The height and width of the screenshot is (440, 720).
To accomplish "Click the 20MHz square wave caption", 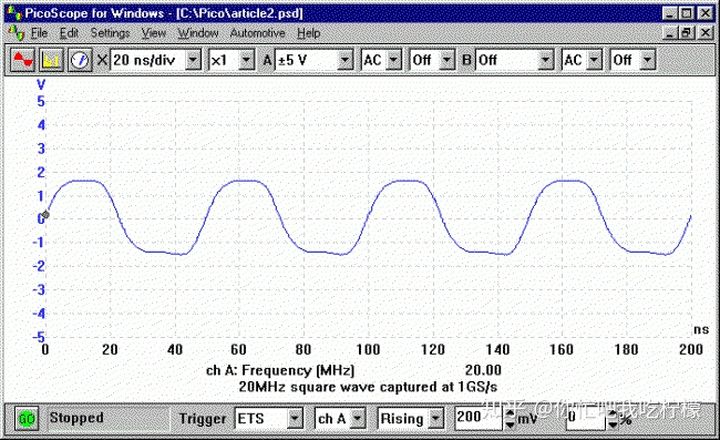I will tap(368, 387).
